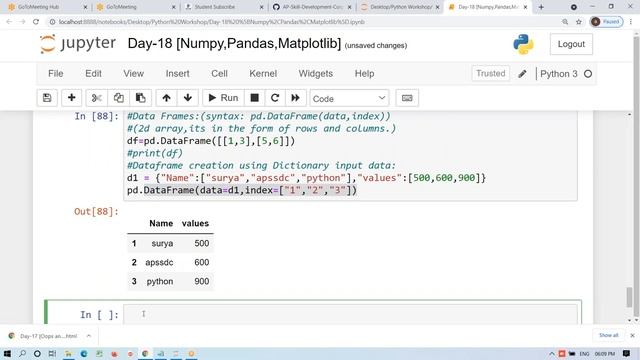Open the Cell menu
The height and width of the screenshot is (360, 640).
[219, 73]
